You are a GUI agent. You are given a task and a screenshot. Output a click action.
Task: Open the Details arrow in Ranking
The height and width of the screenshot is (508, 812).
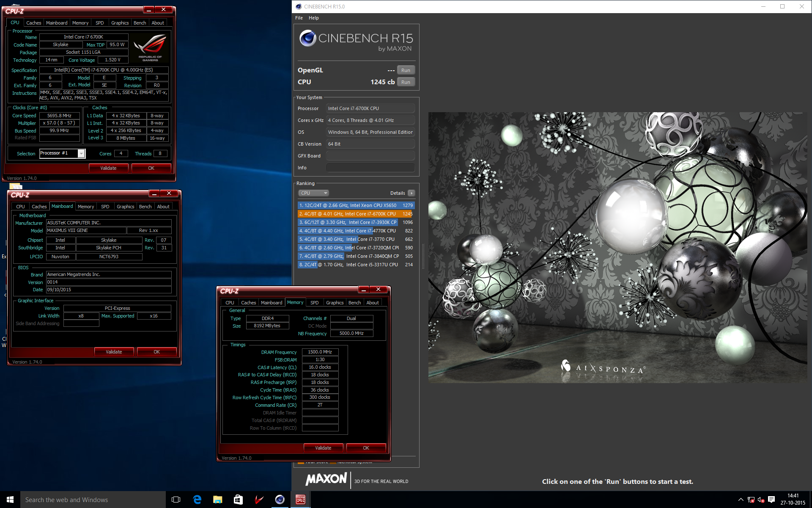(x=411, y=193)
